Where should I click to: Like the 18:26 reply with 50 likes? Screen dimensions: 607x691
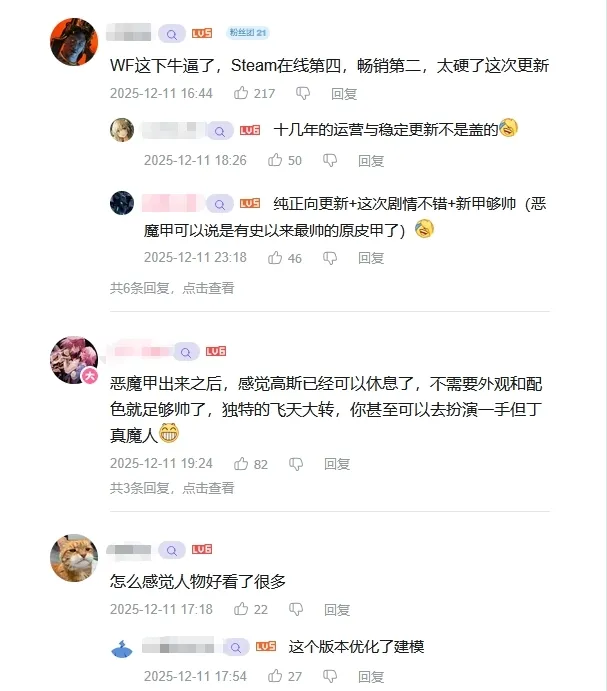pos(275,160)
